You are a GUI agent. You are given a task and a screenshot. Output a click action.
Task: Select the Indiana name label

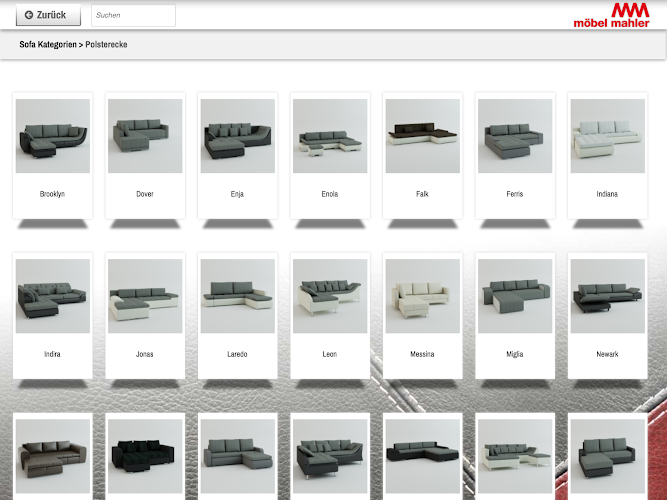[607, 194]
